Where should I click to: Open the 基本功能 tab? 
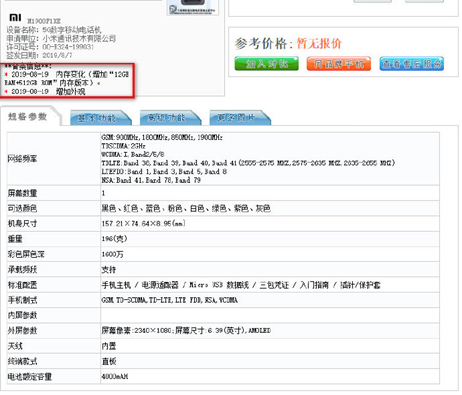(x=100, y=118)
